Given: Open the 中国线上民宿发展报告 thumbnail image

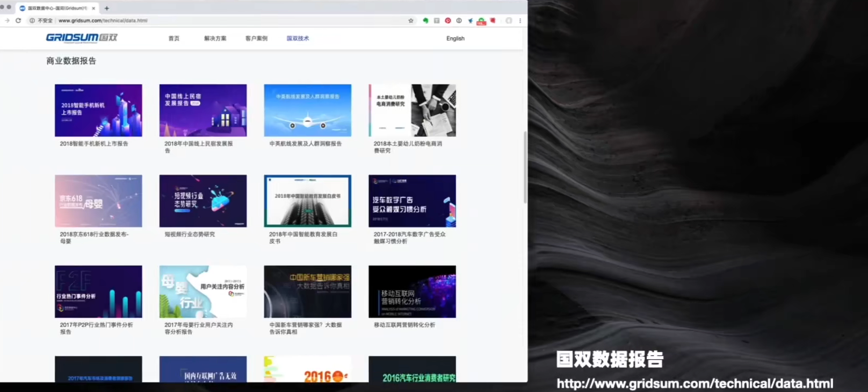Looking at the screenshot, I should [203, 110].
